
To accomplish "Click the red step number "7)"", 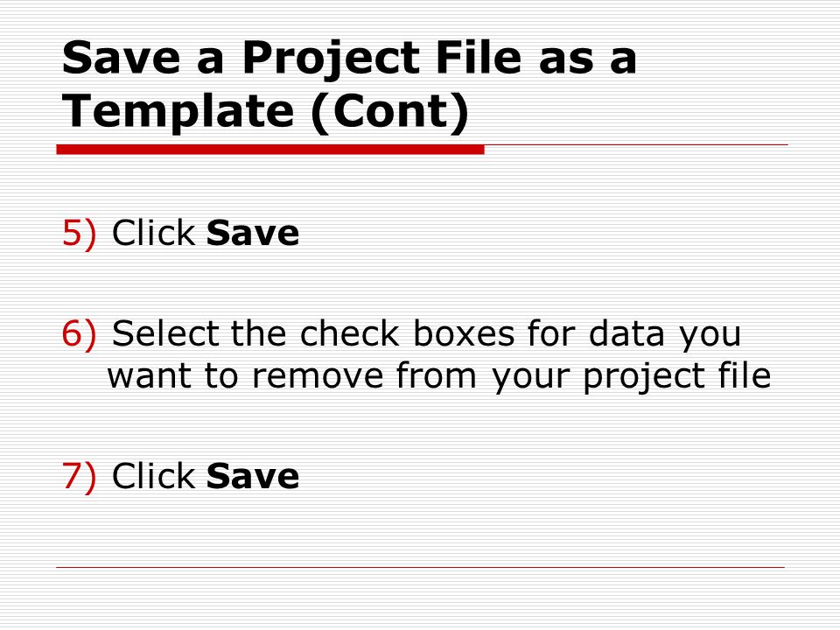I will 80,476.
